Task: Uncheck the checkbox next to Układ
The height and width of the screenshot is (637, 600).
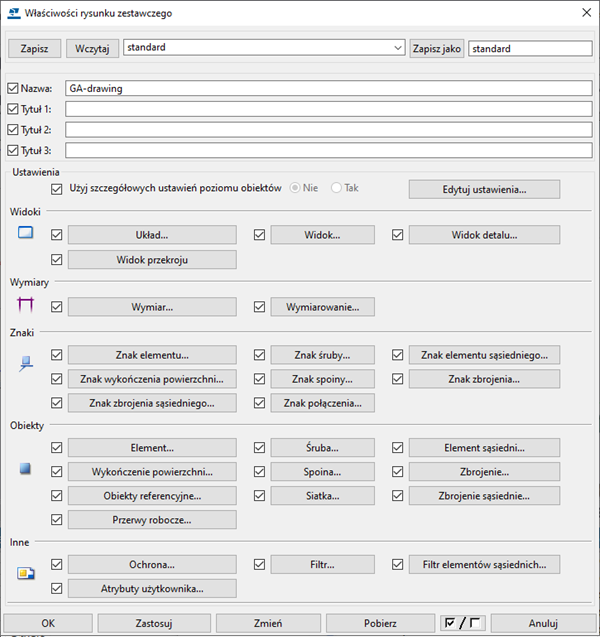Action: pyautogui.click(x=57, y=234)
